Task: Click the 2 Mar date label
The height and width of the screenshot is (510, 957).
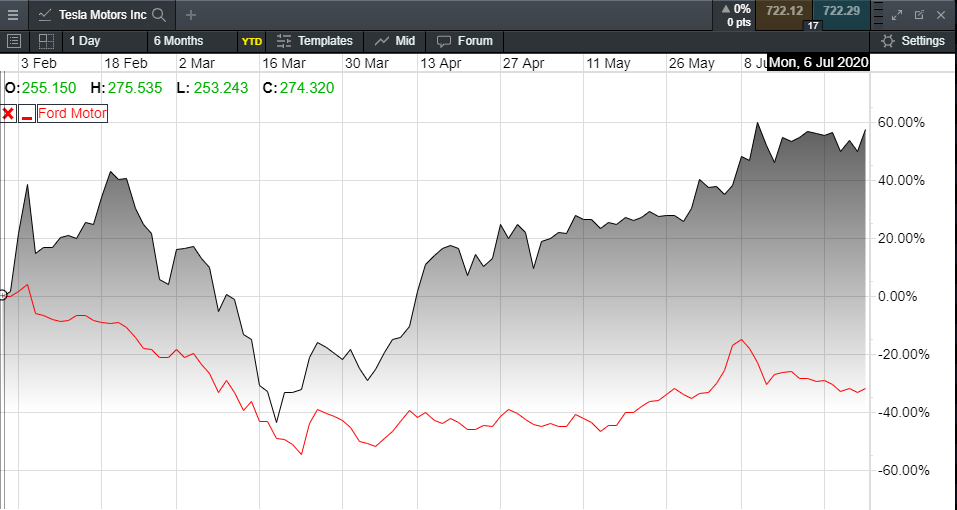Action: 197,63
